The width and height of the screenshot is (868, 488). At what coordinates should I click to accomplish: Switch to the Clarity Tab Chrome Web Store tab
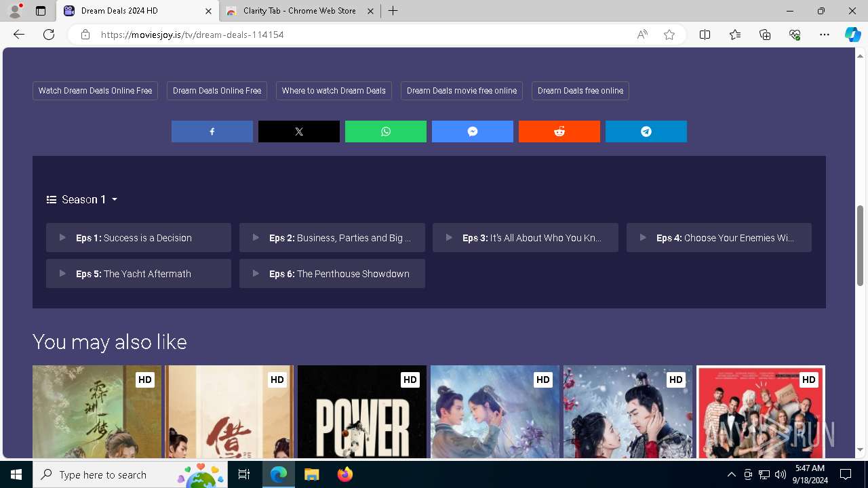pos(298,11)
